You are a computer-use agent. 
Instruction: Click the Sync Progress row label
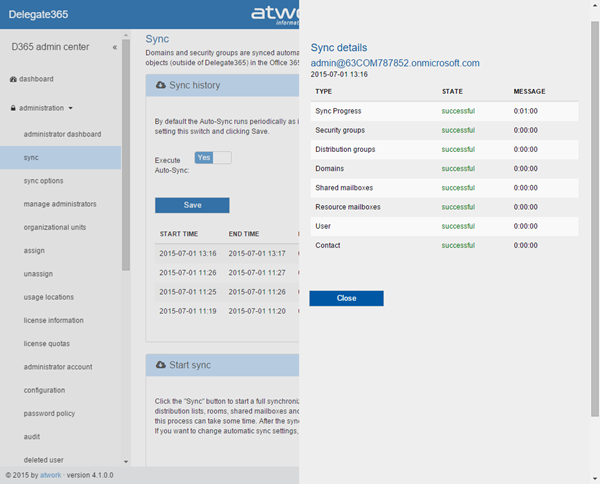(x=338, y=111)
